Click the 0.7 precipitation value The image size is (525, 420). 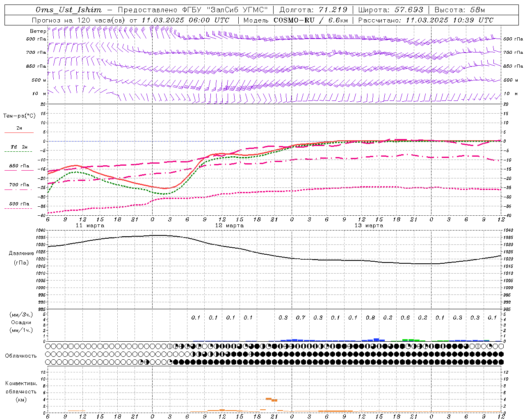click(x=301, y=317)
